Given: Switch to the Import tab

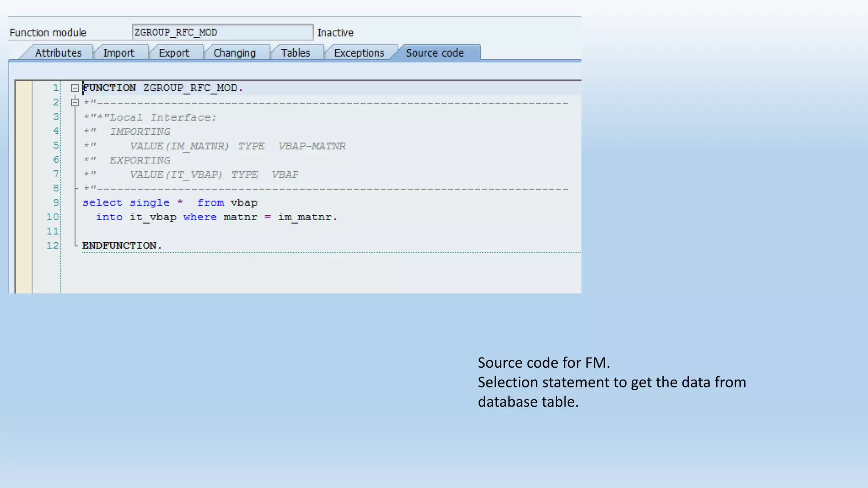Looking at the screenshot, I should [119, 53].
